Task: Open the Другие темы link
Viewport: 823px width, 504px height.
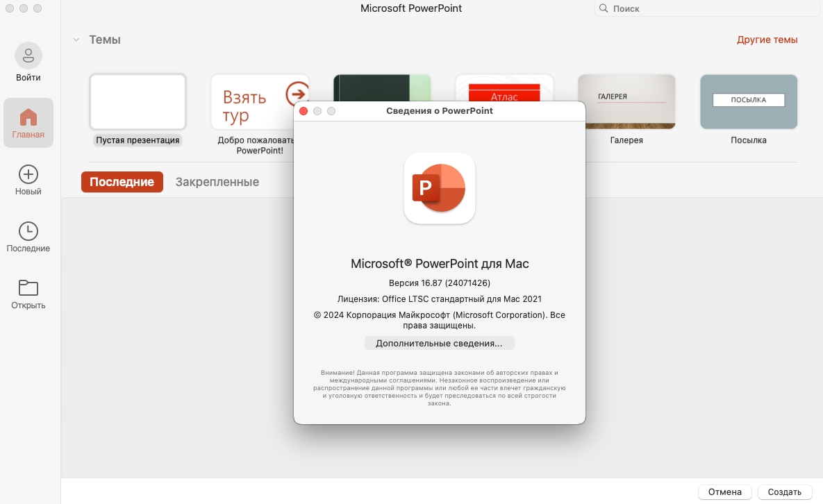Action: coord(767,40)
